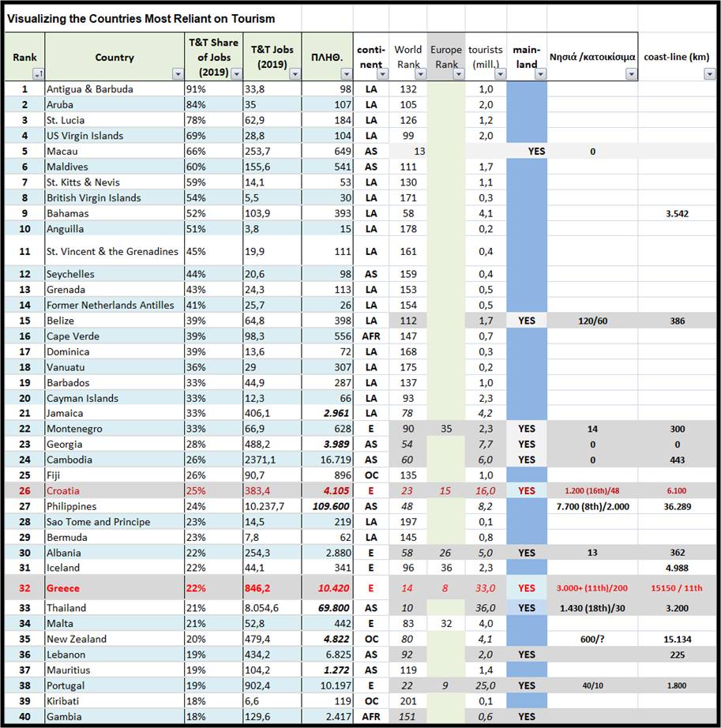Select Montenegro's Europe Rank value '35'
721x728 pixels.
click(445, 429)
